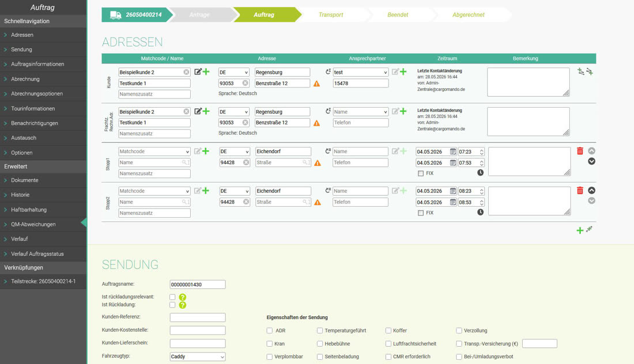This screenshot has height=364, width=634.
Task: Check the Ist rückladungsrelevant box
Action: [173, 297]
